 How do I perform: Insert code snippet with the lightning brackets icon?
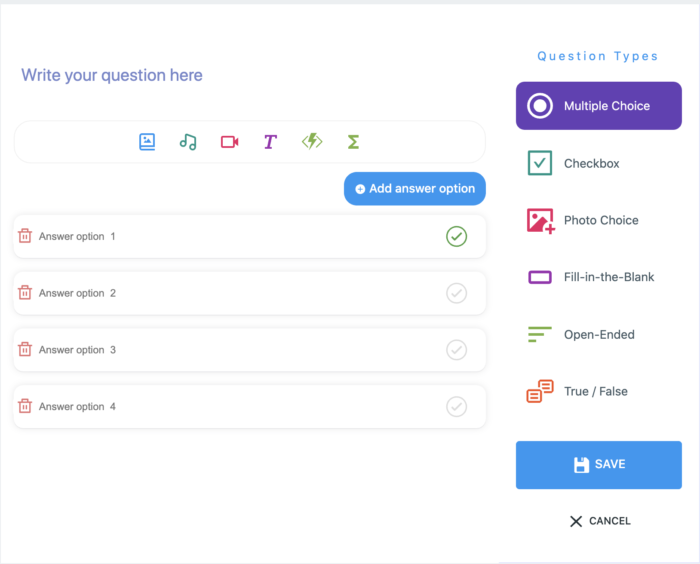pyautogui.click(x=312, y=142)
